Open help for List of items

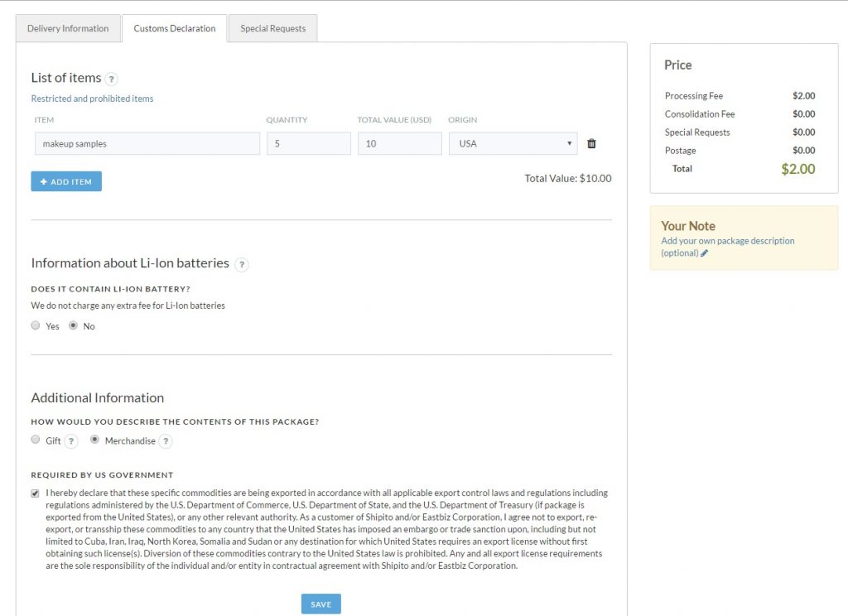tap(111, 79)
